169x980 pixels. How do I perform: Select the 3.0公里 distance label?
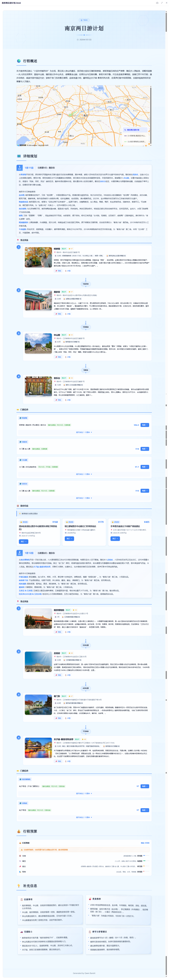tap(86, 645)
